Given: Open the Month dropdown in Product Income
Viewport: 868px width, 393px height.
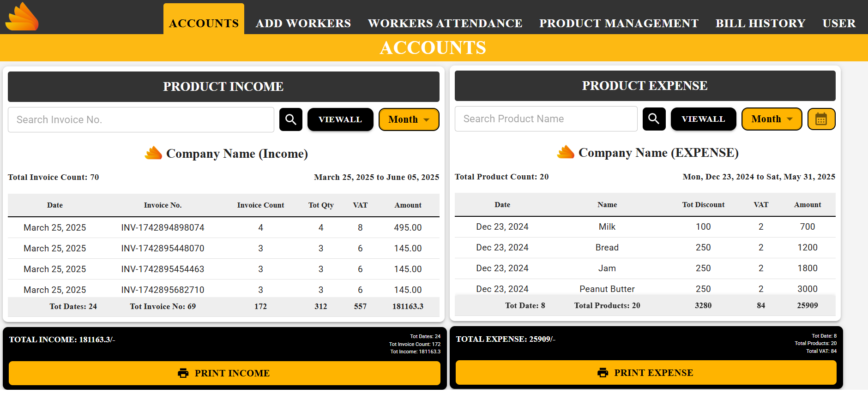Looking at the screenshot, I should pos(409,119).
